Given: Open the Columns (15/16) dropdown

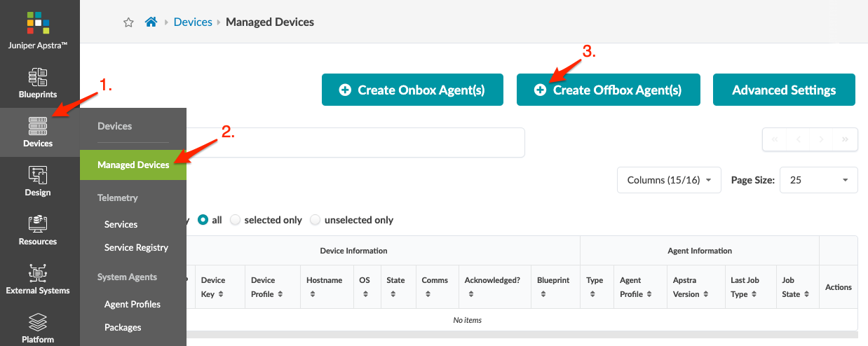Looking at the screenshot, I should [x=669, y=180].
